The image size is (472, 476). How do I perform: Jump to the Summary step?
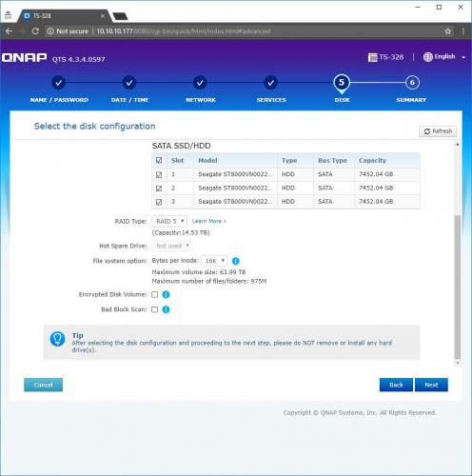point(412,83)
